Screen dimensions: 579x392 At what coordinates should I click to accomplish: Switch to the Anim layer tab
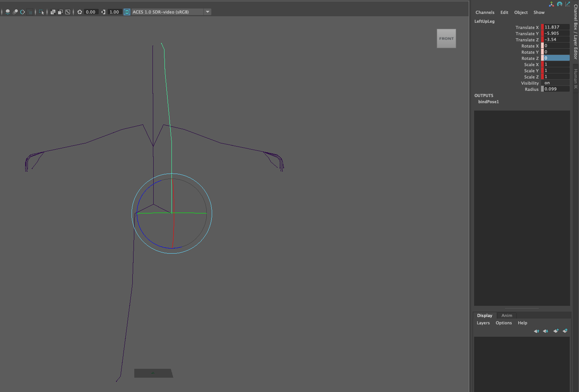click(507, 315)
